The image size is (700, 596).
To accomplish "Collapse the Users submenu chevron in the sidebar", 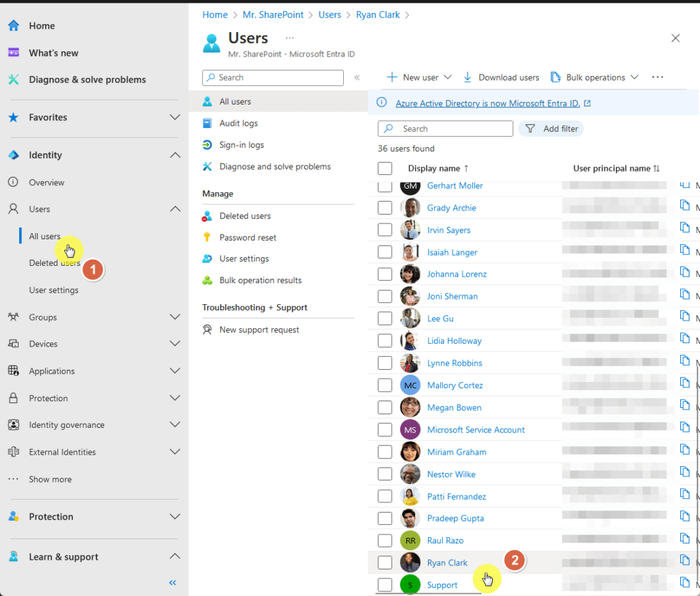I will click(175, 209).
